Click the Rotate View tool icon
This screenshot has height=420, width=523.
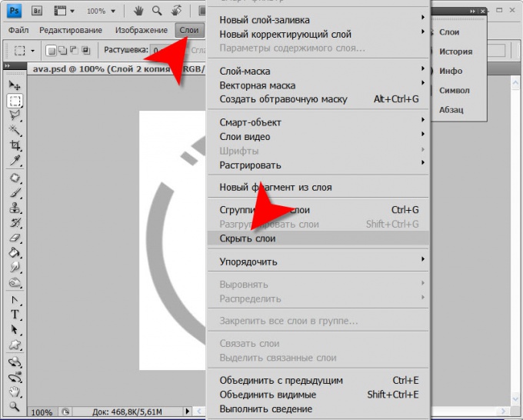click(176, 11)
